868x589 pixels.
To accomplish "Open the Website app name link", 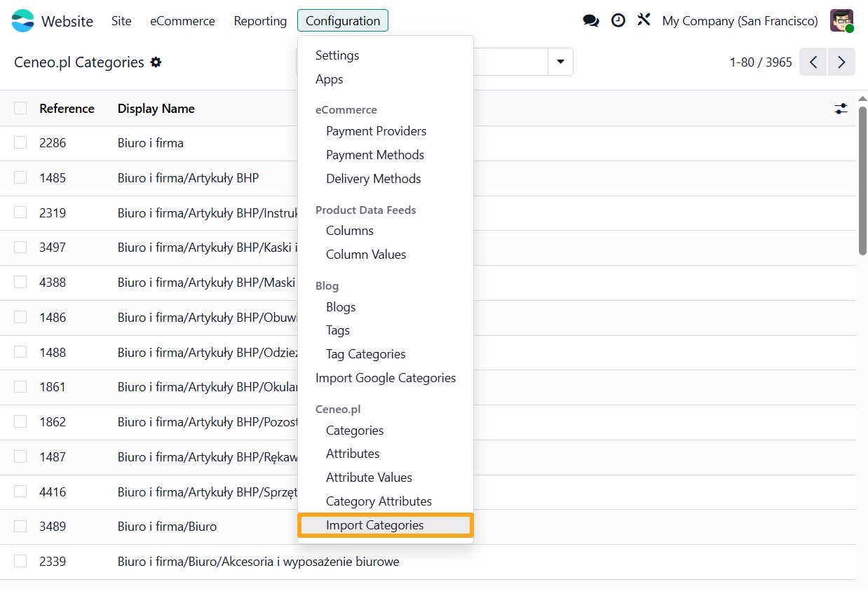I will tap(67, 21).
